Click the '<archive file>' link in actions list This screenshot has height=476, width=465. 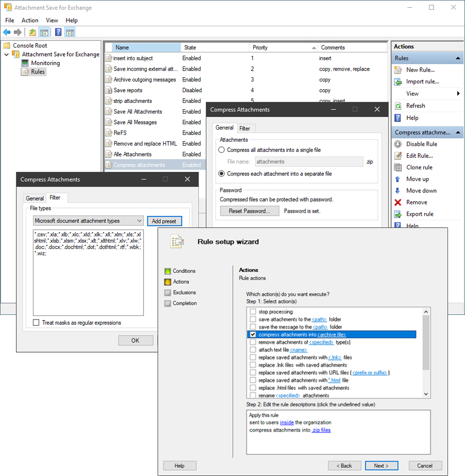331,334
